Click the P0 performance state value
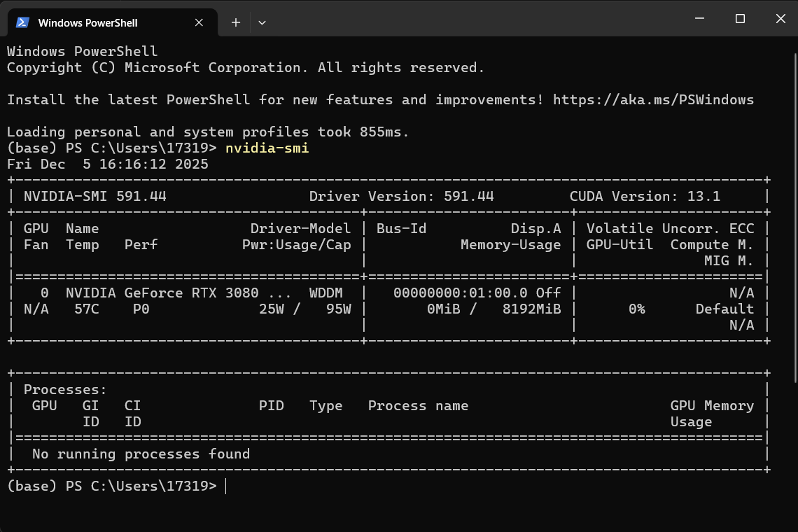The height and width of the screenshot is (532, 798). tap(141, 309)
